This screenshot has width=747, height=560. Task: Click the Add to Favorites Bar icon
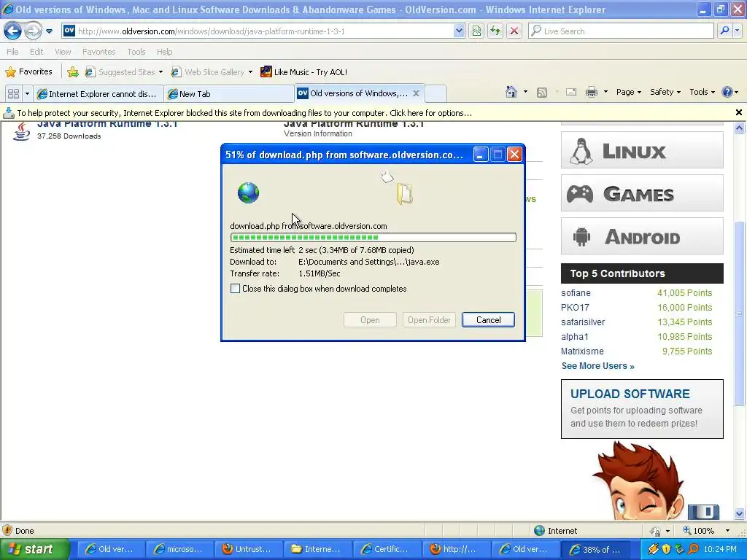(x=73, y=72)
